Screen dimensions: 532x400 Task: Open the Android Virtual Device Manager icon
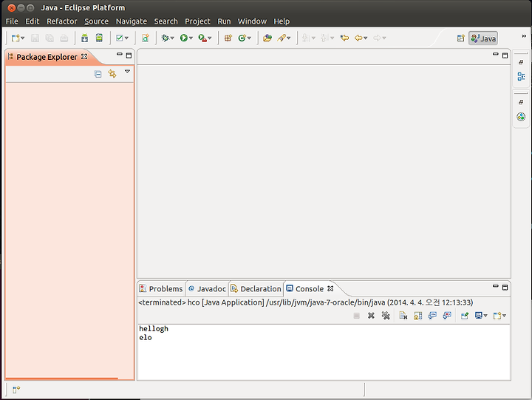tap(99, 38)
